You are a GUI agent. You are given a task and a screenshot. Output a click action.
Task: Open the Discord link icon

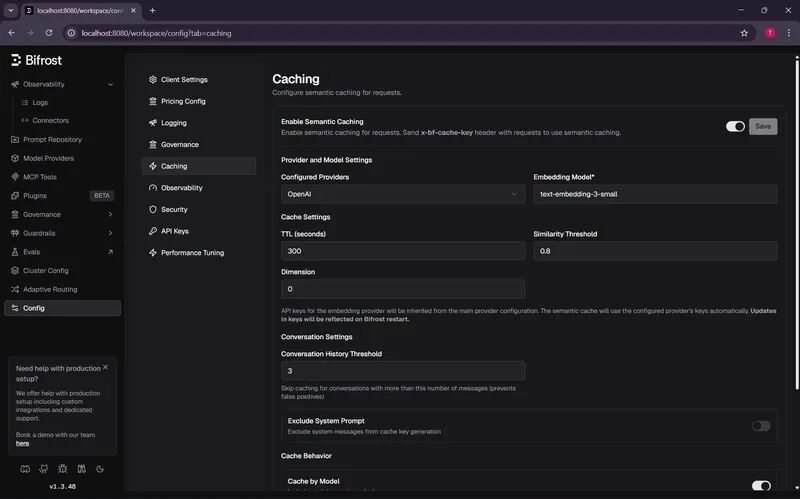pyautogui.click(x=24, y=468)
